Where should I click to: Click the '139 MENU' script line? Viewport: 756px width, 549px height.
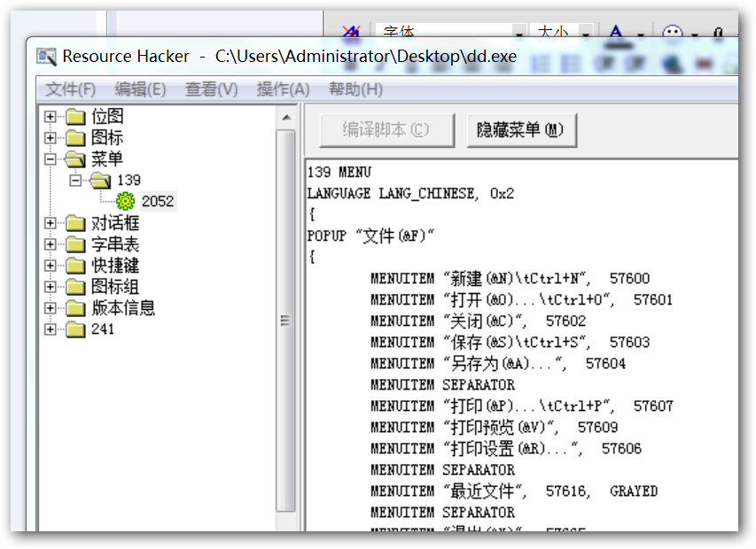(x=339, y=172)
